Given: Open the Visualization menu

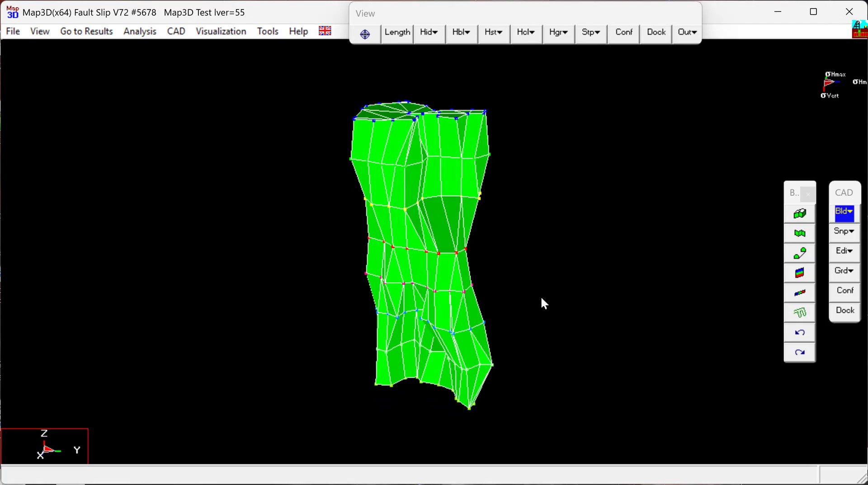Looking at the screenshot, I should click(221, 32).
